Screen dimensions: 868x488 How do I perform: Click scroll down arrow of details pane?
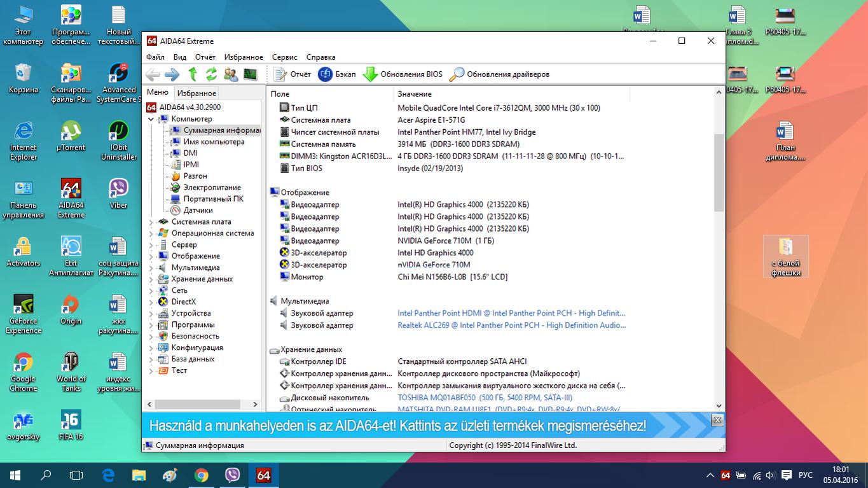point(719,406)
